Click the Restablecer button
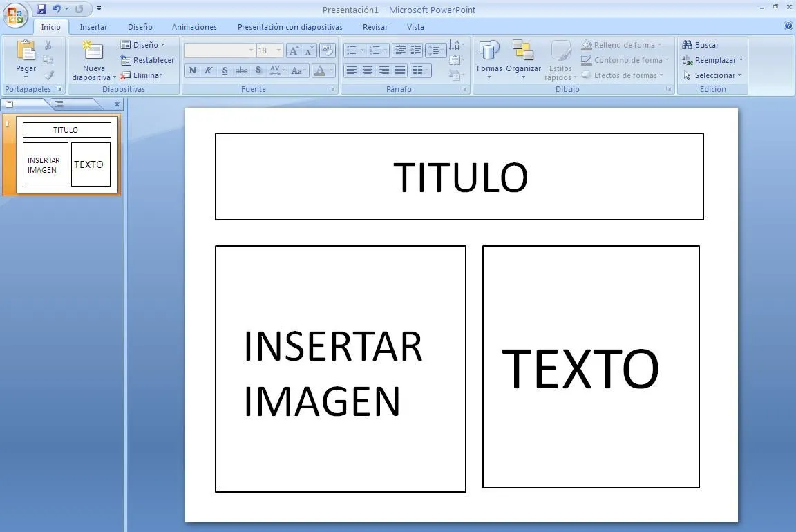Screen dimensions: 796x532 [x=147, y=60]
